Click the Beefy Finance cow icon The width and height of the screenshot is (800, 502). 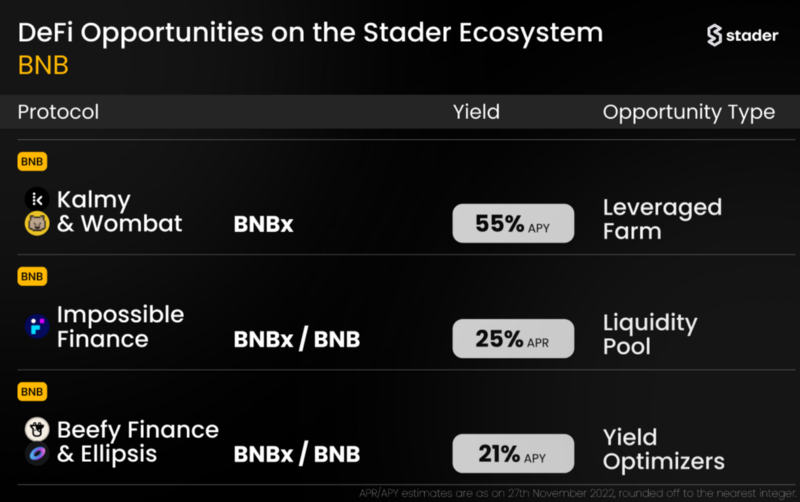[x=37, y=430]
